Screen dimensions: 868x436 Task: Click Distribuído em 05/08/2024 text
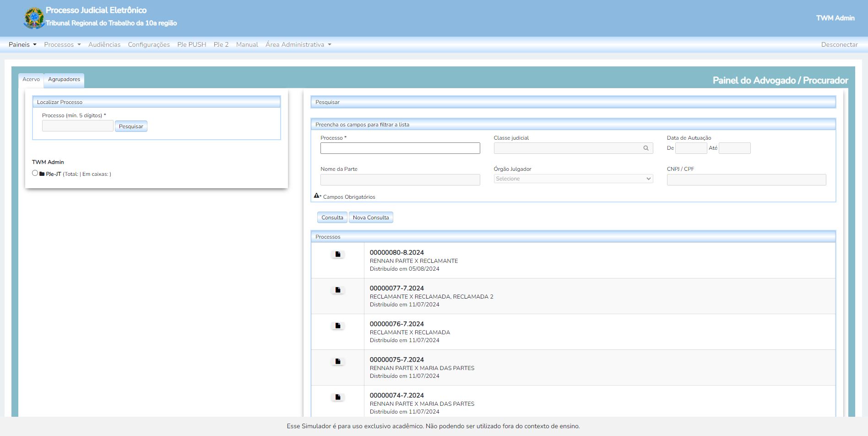point(405,269)
